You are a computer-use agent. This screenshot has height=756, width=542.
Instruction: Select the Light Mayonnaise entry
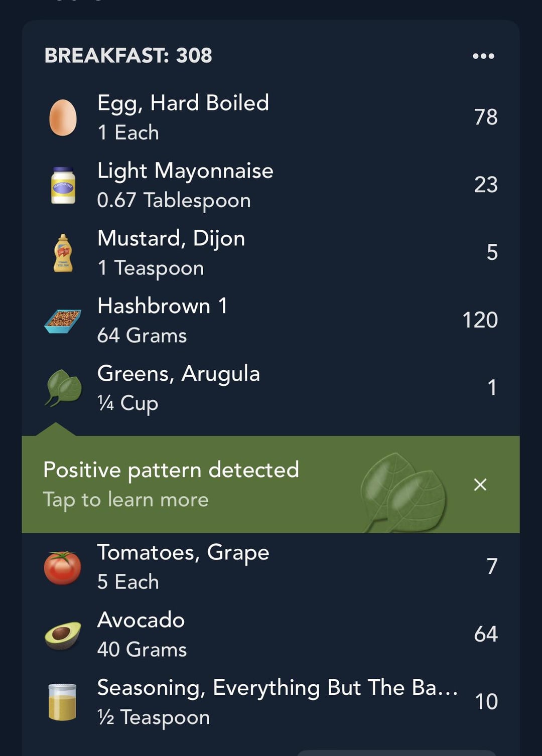click(270, 185)
